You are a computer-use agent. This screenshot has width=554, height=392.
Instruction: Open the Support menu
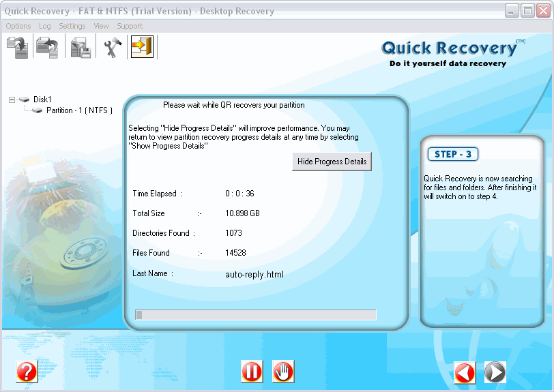tap(130, 26)
